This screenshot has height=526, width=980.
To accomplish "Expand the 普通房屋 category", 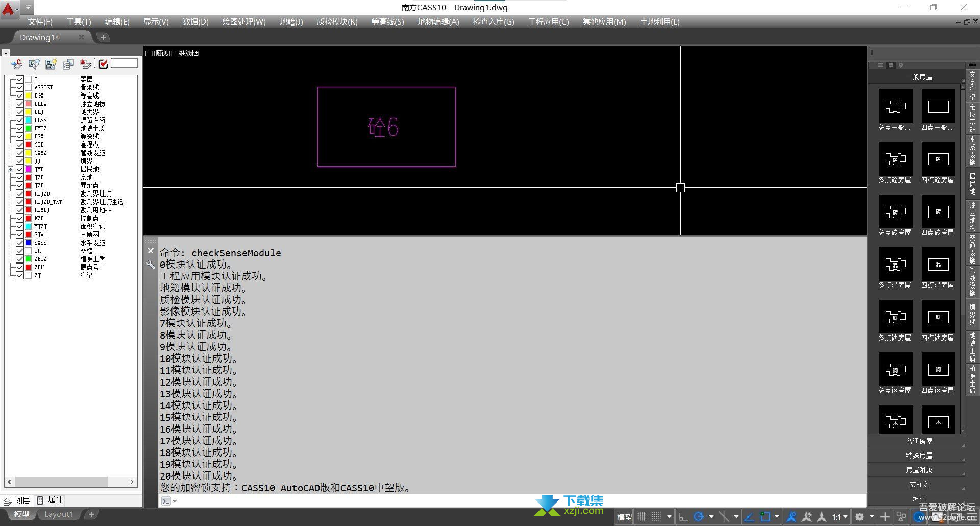I will tap(919, 441).
